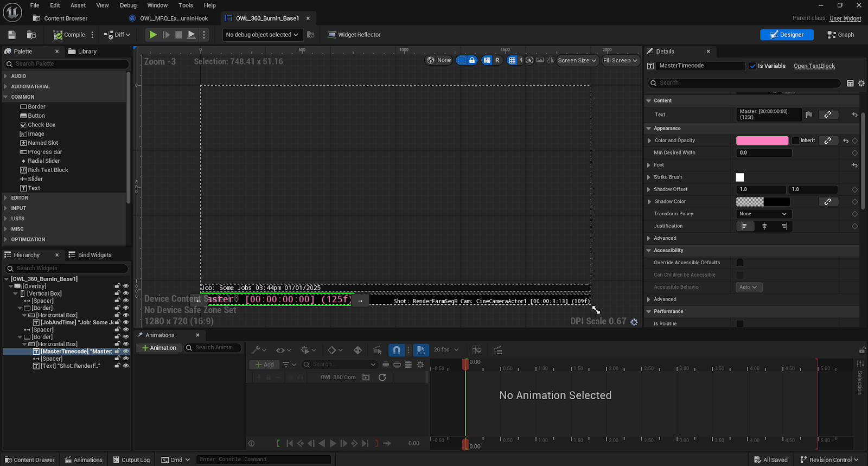Image resolution: width=868 pixels, height=466 pixels.
Task: Click the Save floppy disk icon
Action: pos(11,35)
